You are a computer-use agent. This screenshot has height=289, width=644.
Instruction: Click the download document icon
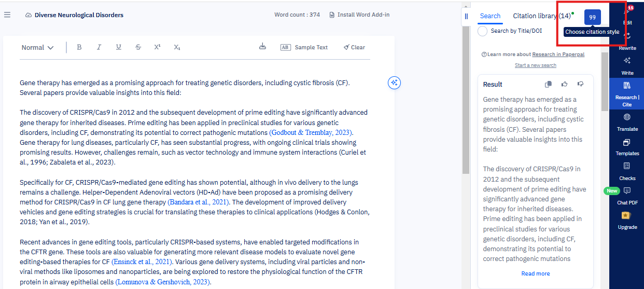pyautogui.click(x=262, y=47)
